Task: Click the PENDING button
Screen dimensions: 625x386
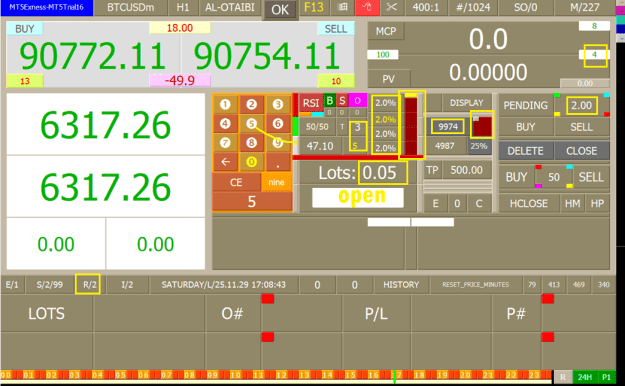Action: (525, 105)
